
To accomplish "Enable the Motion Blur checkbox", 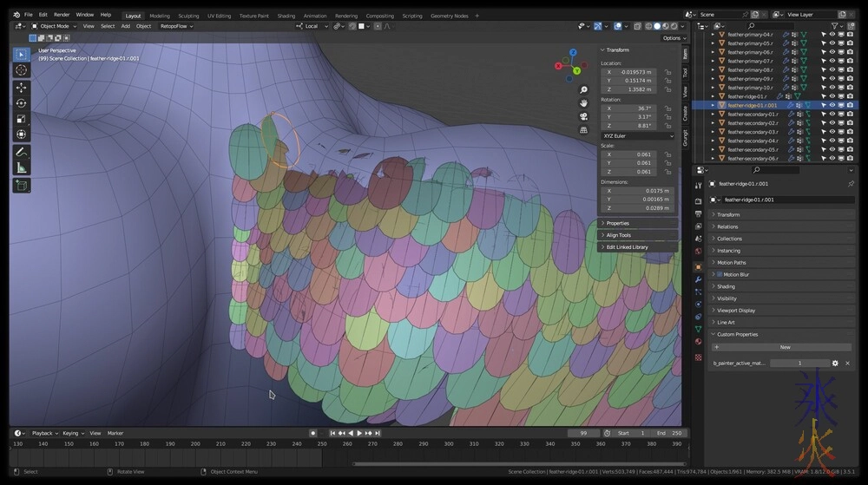I will [x=720, y=274].
